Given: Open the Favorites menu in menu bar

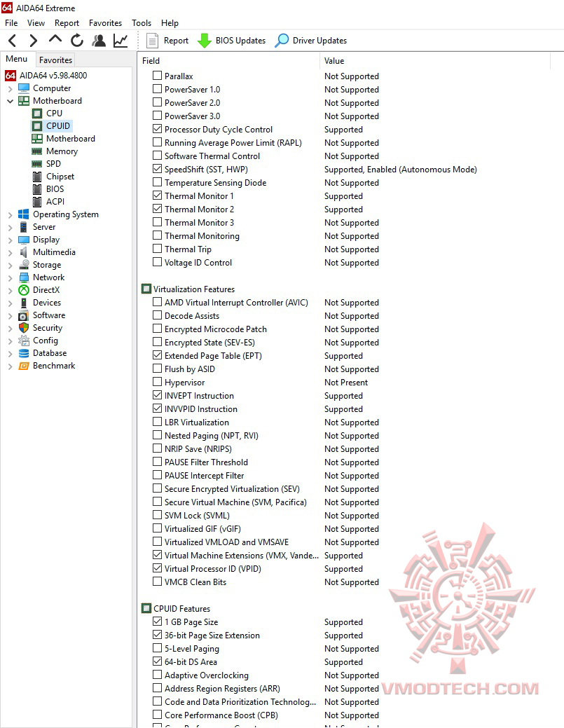Looking at the screenshot, I should pyautogui.click(x=105, y=22).
